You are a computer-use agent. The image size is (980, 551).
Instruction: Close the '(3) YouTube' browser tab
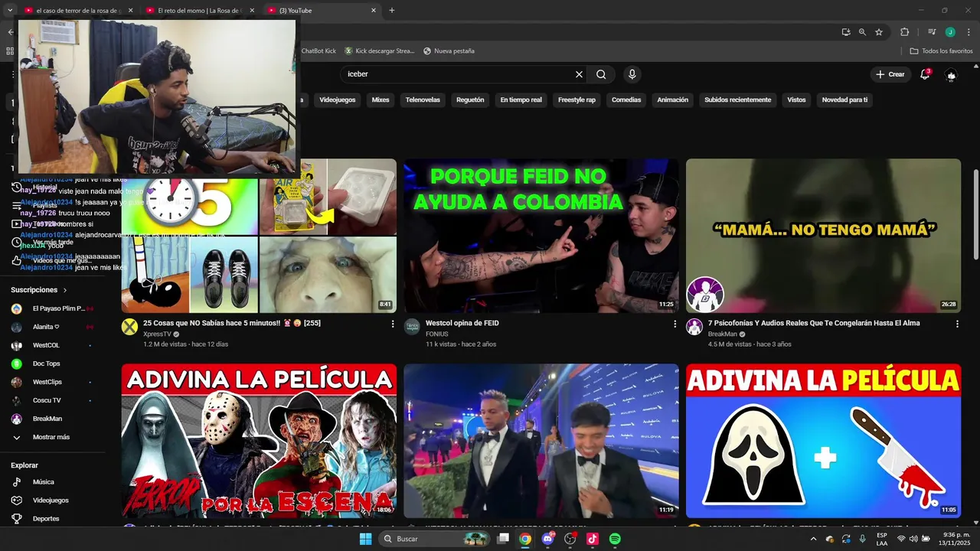pyautogui.click(x=374, y=11)
